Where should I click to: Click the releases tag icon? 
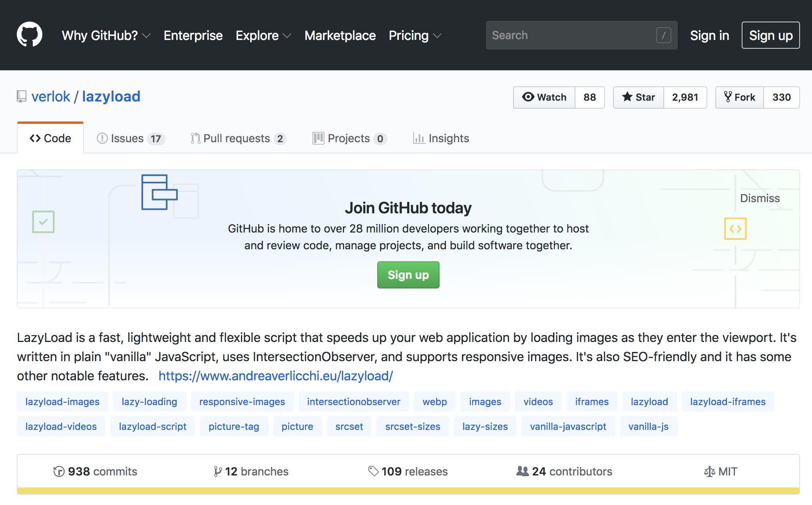(373, 471)
